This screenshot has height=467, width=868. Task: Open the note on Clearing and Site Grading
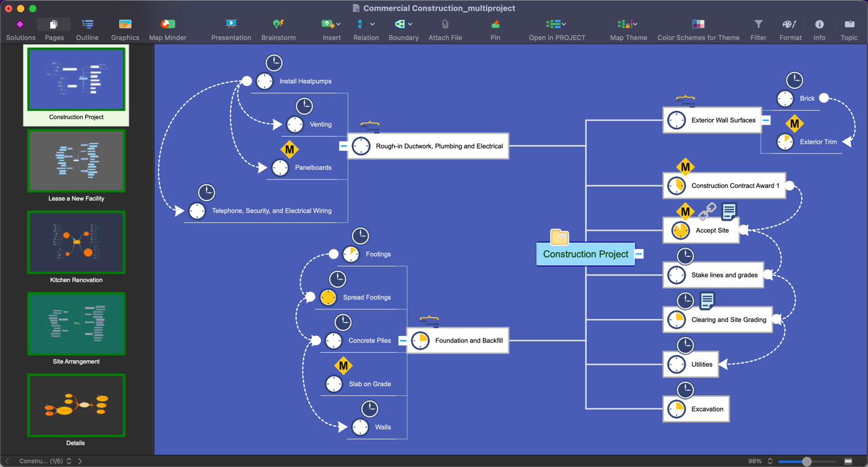click(707, 300)
